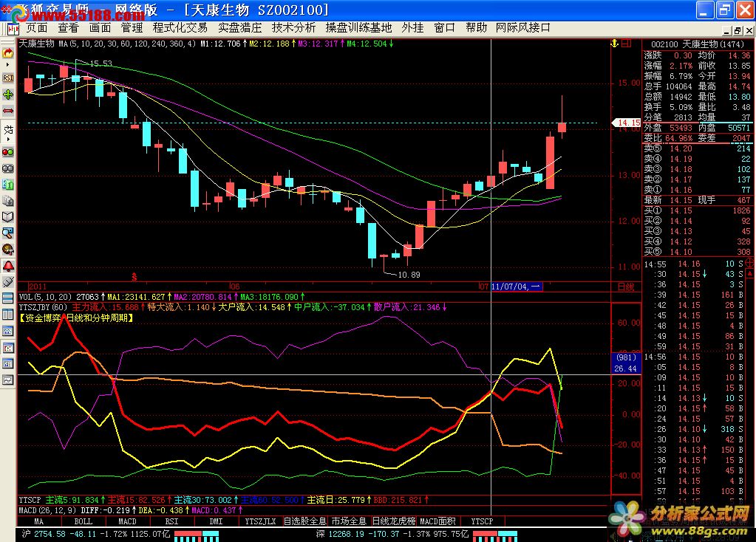Click the magnifier search icon in left toolbar
The image size is (756, 542).
pyautogui.click(x=7, y=233)
